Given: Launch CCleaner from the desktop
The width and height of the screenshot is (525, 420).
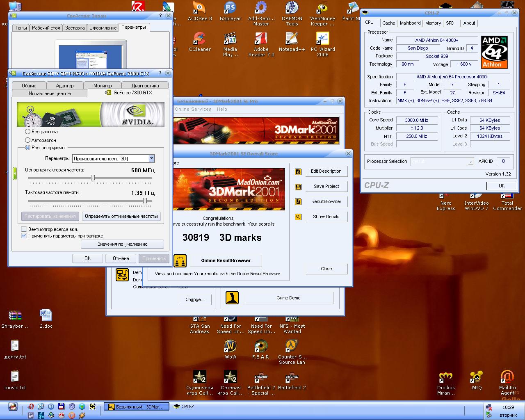Looking at the screenshot, I should (200, 42).
